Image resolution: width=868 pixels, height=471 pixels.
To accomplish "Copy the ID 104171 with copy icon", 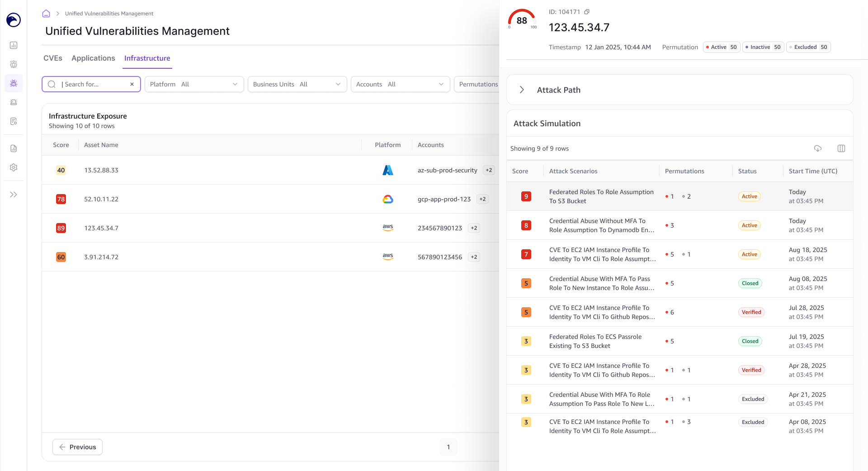I will click(587, 12).
